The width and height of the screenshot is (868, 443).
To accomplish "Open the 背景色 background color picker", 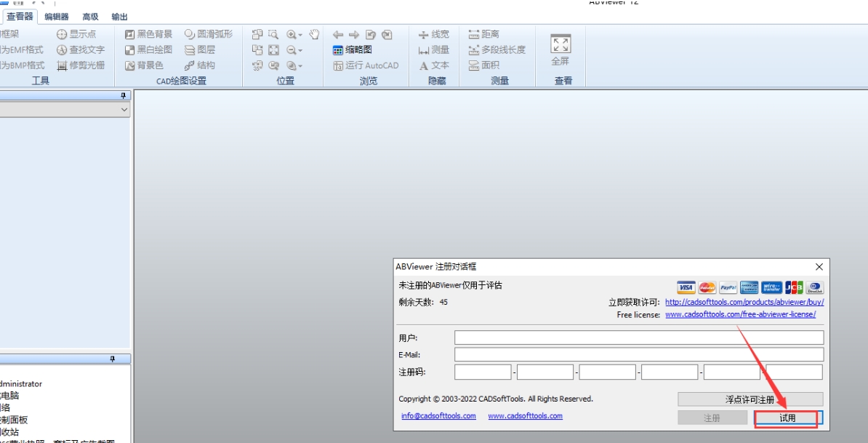I will click(x=144, y=65).
